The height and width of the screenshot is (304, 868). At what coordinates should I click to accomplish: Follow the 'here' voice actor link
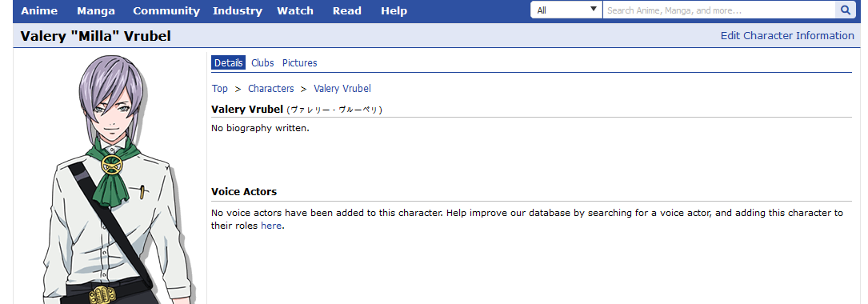[271, 226]
